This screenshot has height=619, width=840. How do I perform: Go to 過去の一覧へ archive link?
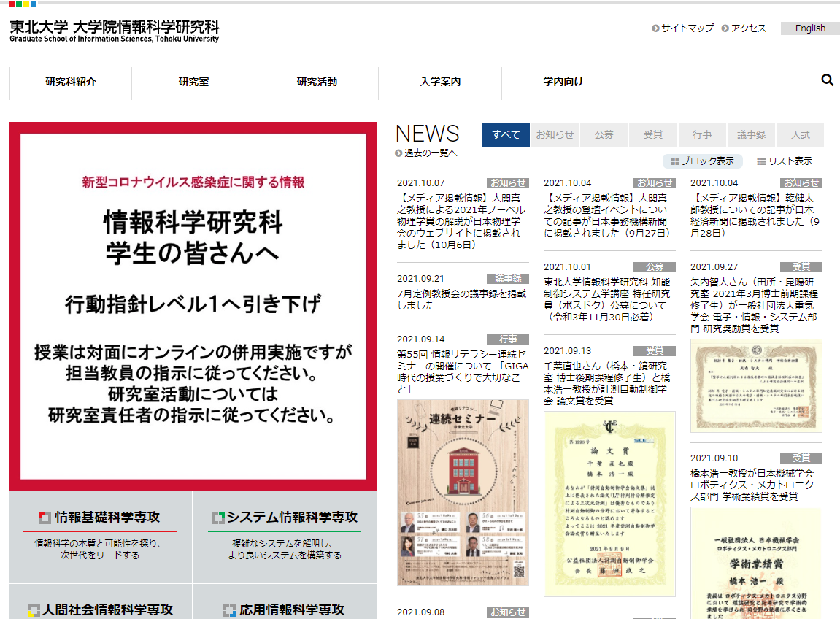point(431,153)
